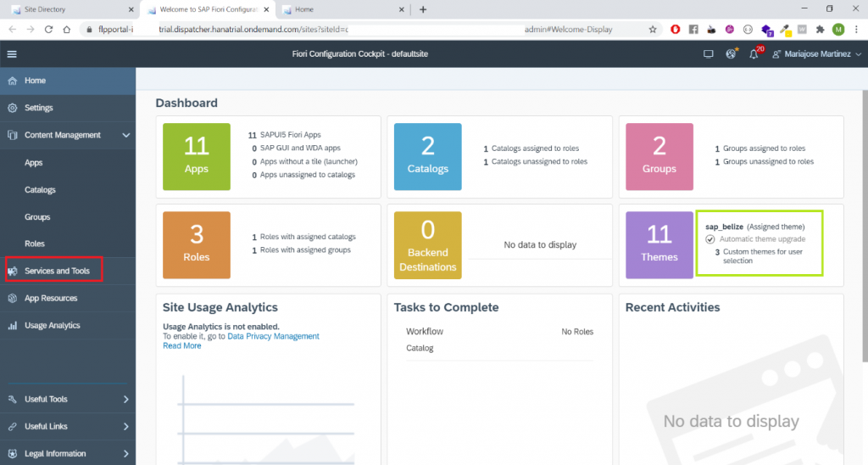Click 'Apps unassigned to catalogs' text

307,175
